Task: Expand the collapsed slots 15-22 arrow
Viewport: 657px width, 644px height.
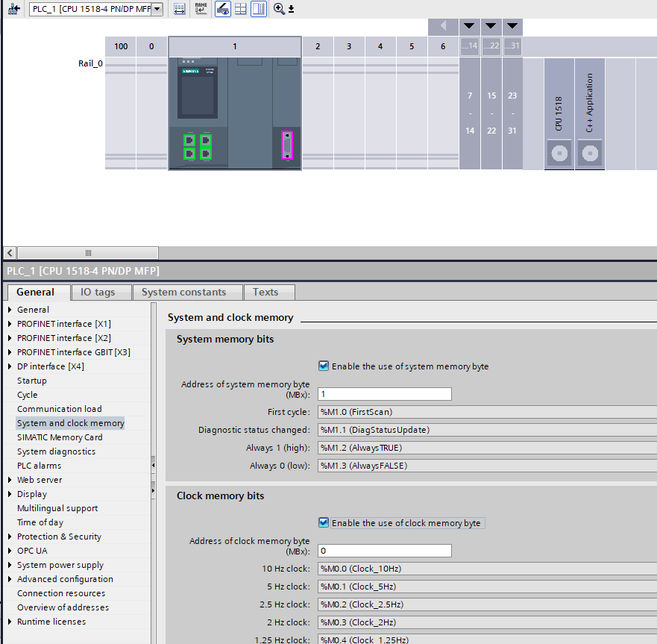Action: (491, 26)
